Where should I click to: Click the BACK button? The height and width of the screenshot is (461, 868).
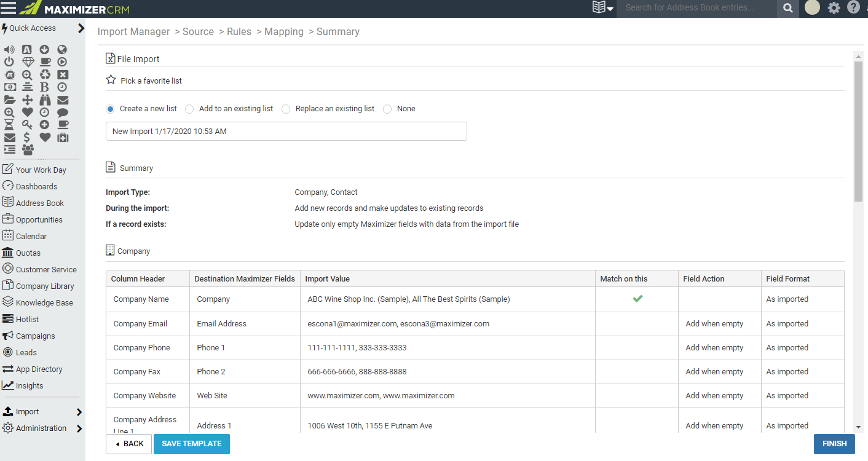pos(128,444)
